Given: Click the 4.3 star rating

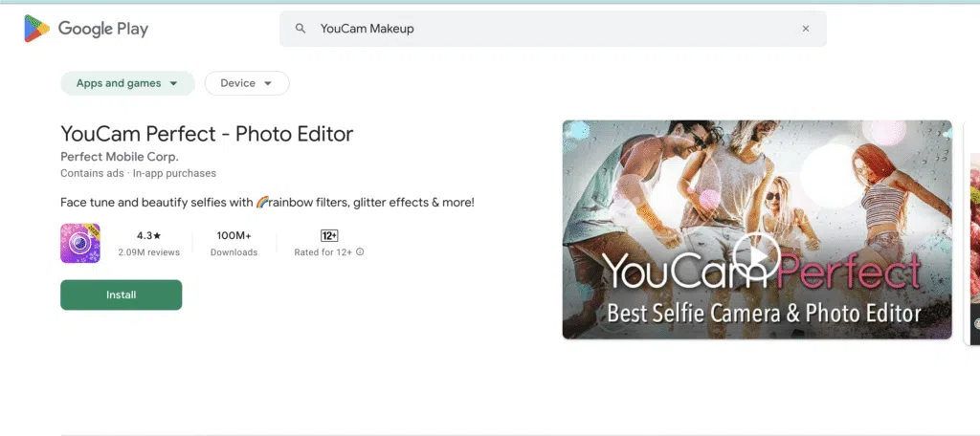Looking at the screenshot, I should coord(148,235).
